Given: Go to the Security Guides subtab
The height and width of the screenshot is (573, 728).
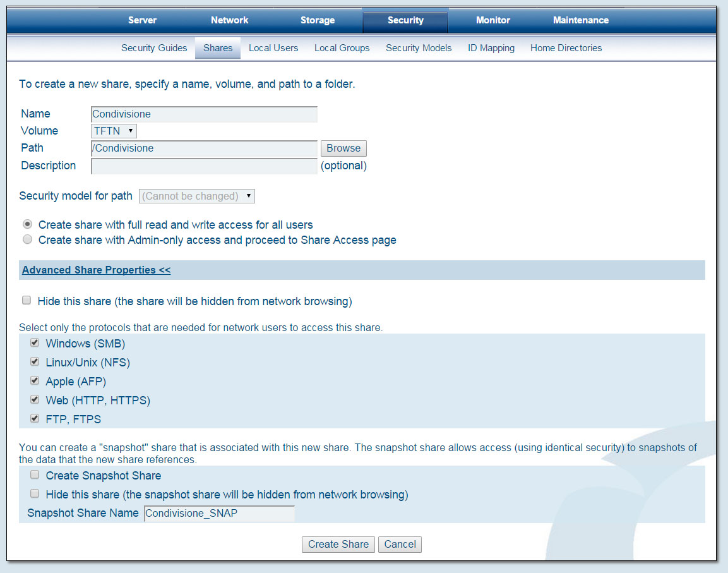Looking at the screenshot, I should (154, 48).
